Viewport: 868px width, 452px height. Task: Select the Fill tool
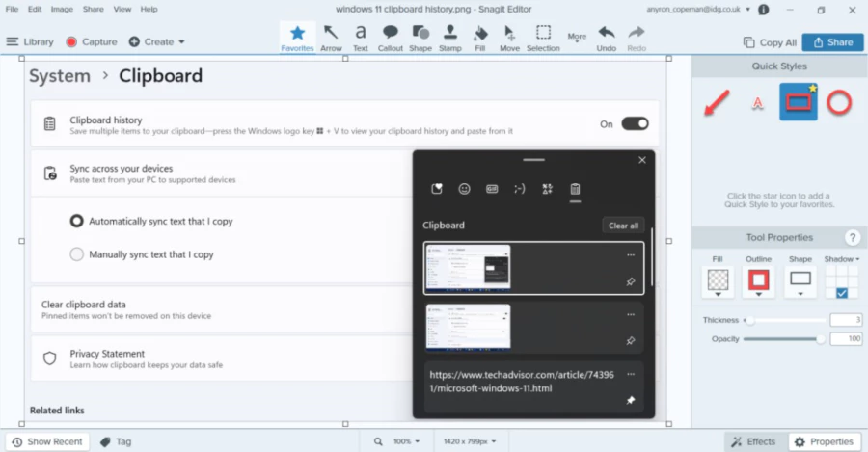(480, 38)
